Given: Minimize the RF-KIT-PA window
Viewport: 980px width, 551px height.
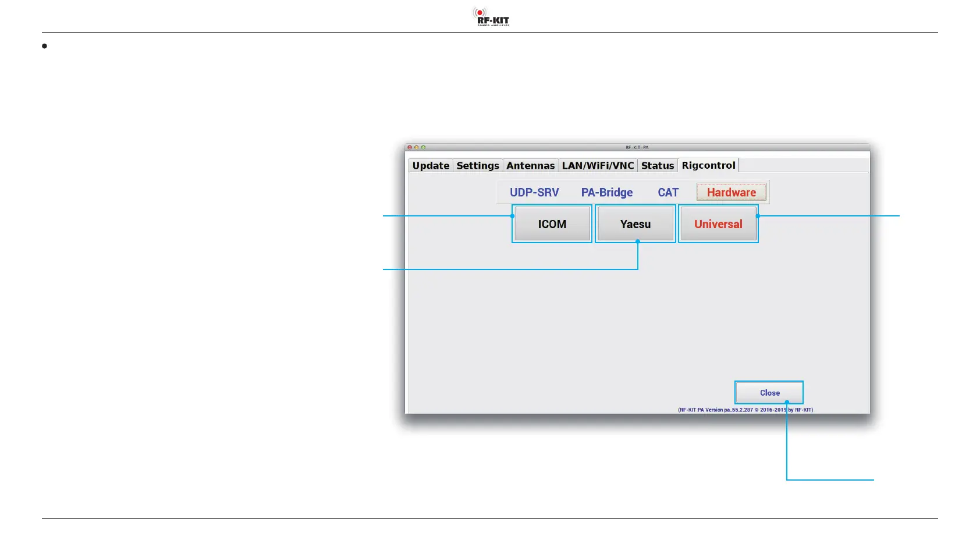Looking at the screenshot, I should [x=417, y=147].
